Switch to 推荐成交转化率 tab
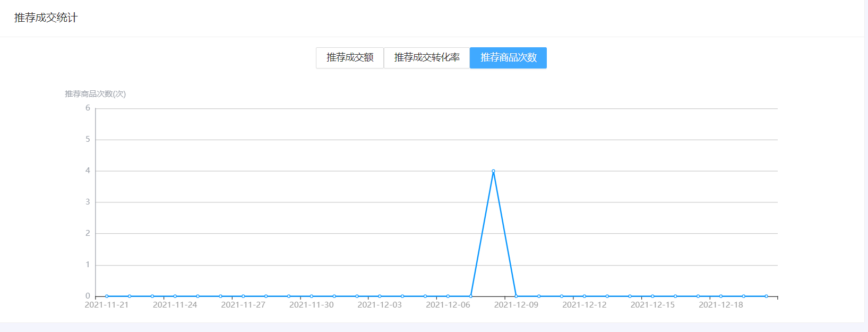This screenshot has width=868, height=332. click(x=427, y=58)
